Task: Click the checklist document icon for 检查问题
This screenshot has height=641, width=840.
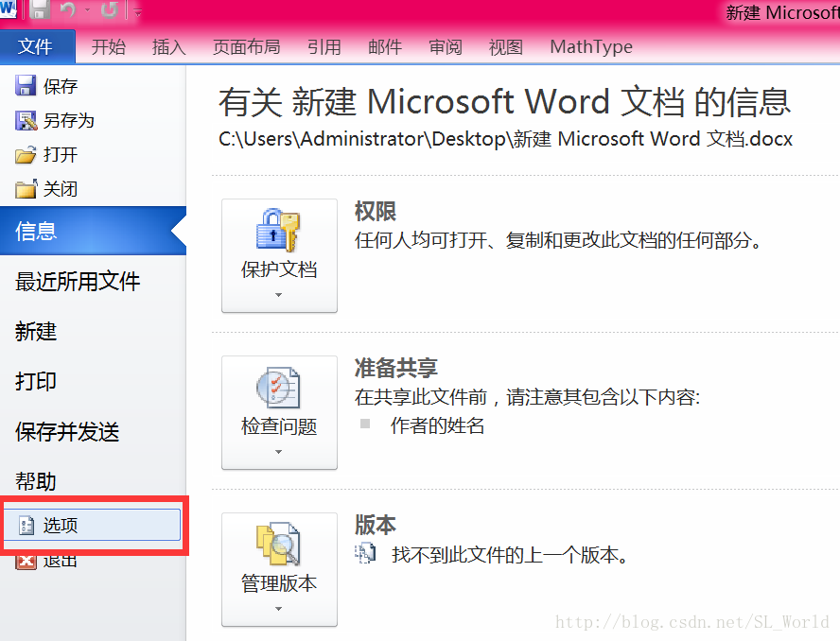Action: pyautogui.click(x=278, y=388)
